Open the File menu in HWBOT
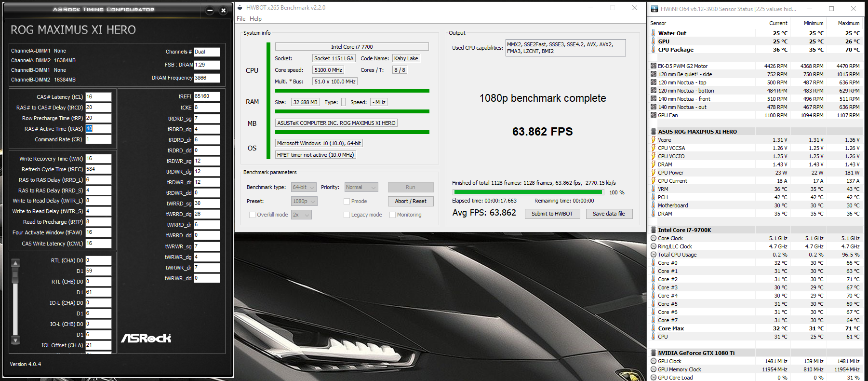The height and width of the screenshot is (381, 868). point(241,19)
